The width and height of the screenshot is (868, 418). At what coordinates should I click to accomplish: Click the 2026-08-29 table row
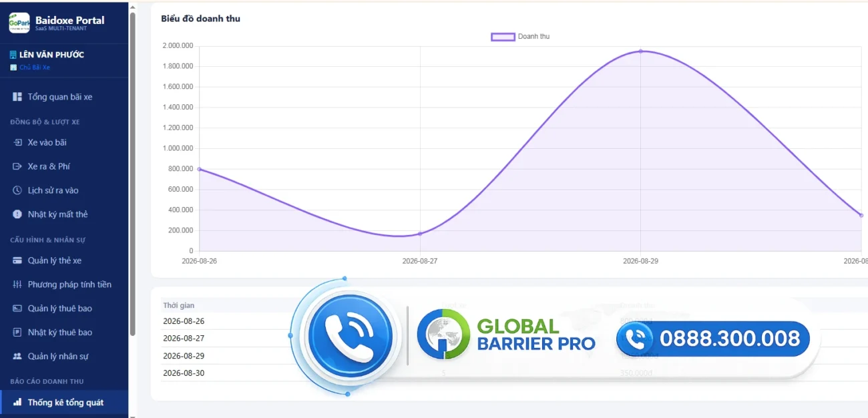(514, 356)
